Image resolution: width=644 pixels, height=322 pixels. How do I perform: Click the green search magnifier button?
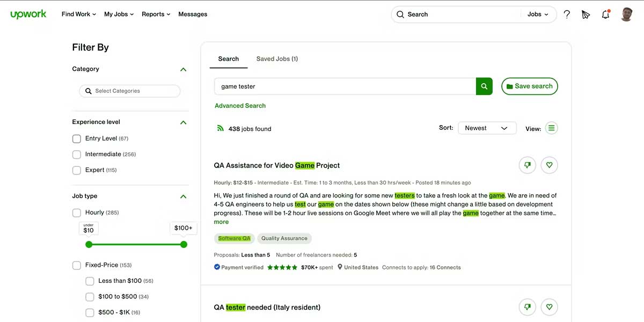484,86
